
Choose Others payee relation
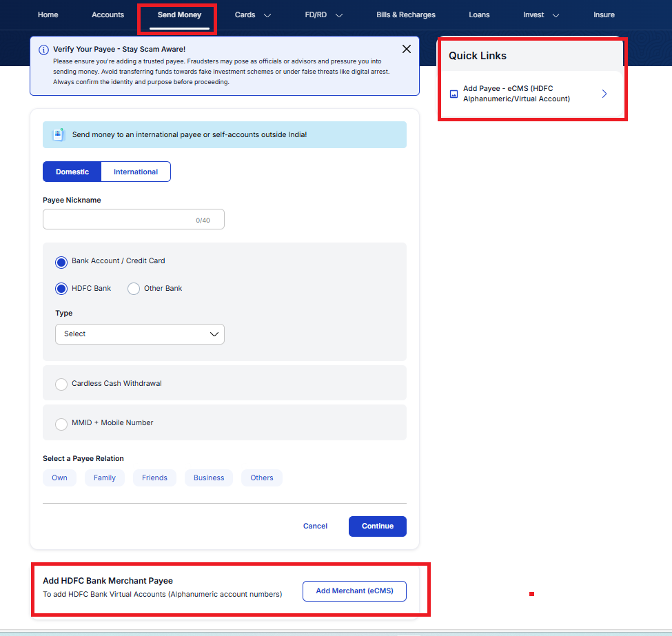(262, 478)
